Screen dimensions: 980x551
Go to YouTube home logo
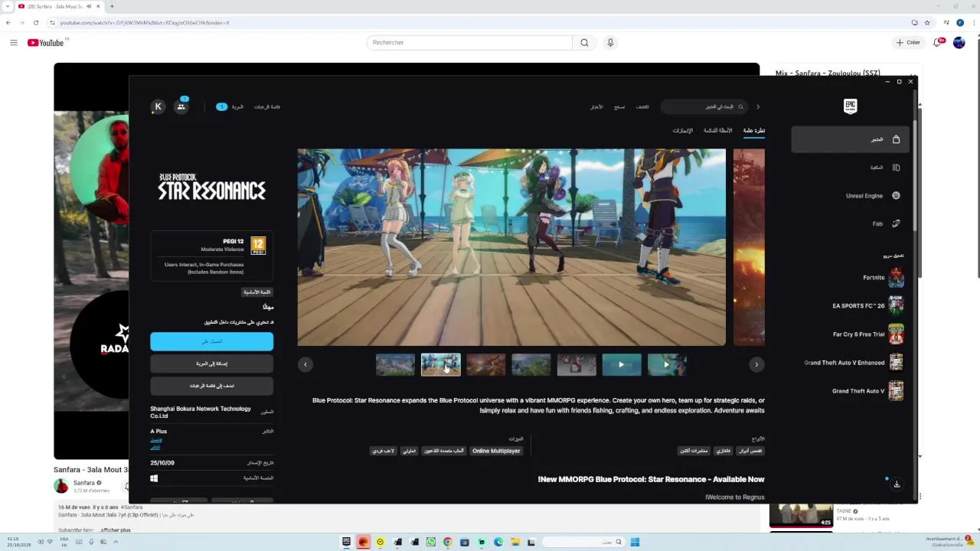click(46, 43)
